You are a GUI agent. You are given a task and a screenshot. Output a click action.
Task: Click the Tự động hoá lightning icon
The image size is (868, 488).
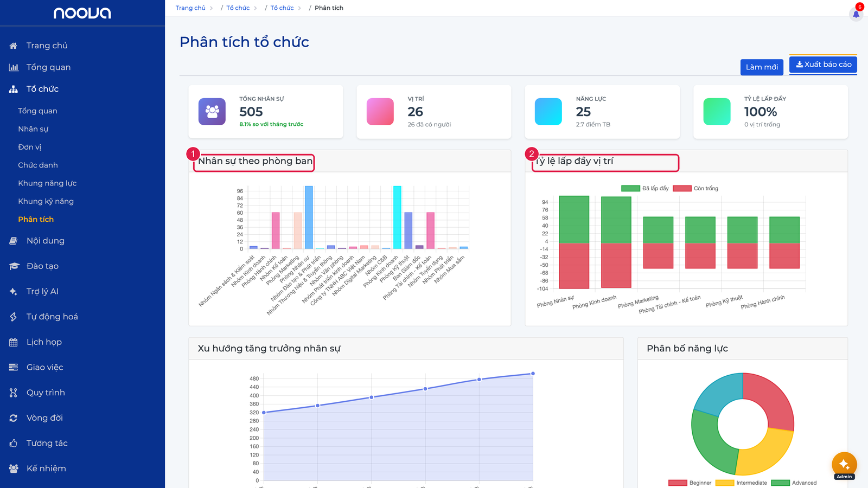point(14,317)
